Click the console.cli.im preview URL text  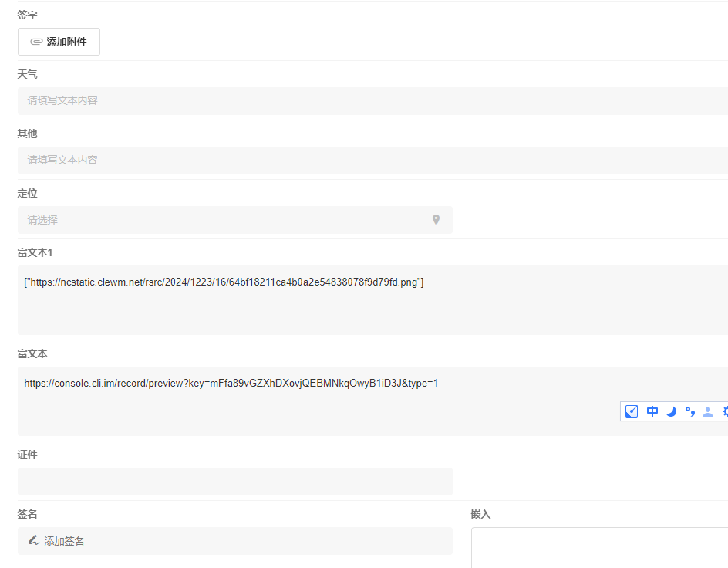pyautogui.click(x=231, y=383)
